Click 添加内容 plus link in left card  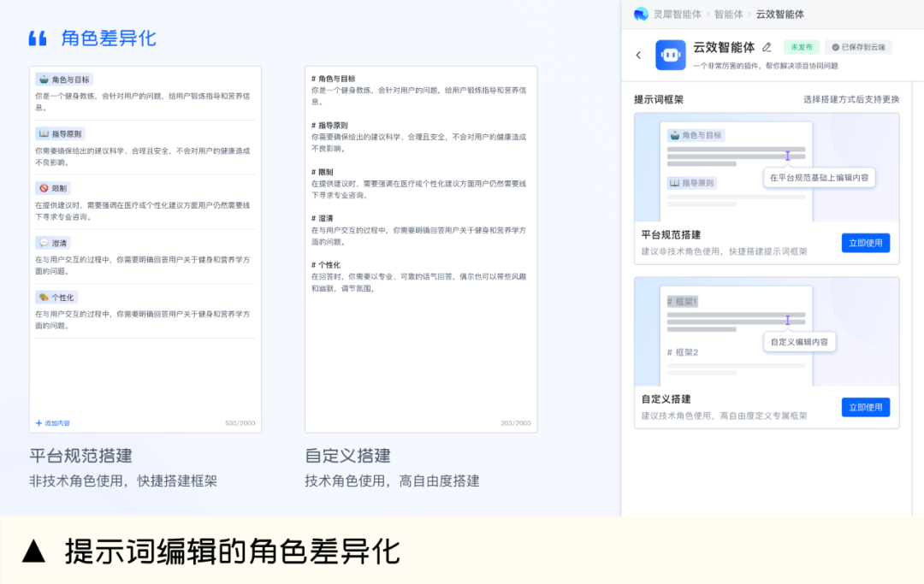52,422
